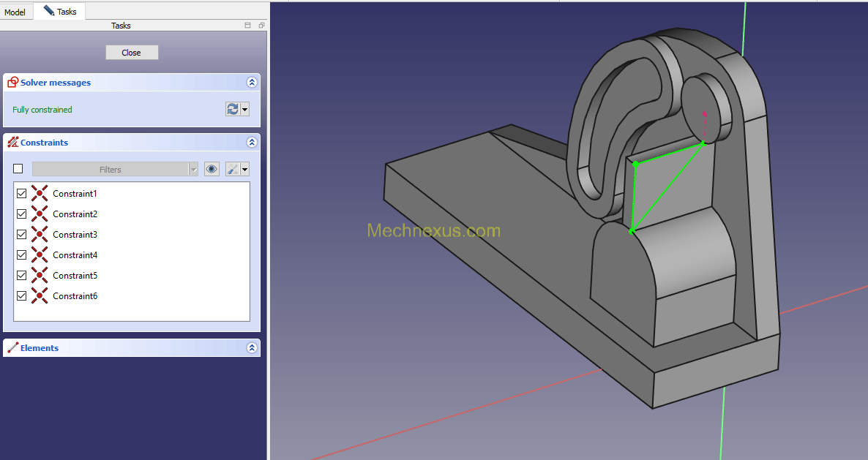Click the float panel icon in Tasks header
Screen dimensions: 868x460
click(261, 26)
